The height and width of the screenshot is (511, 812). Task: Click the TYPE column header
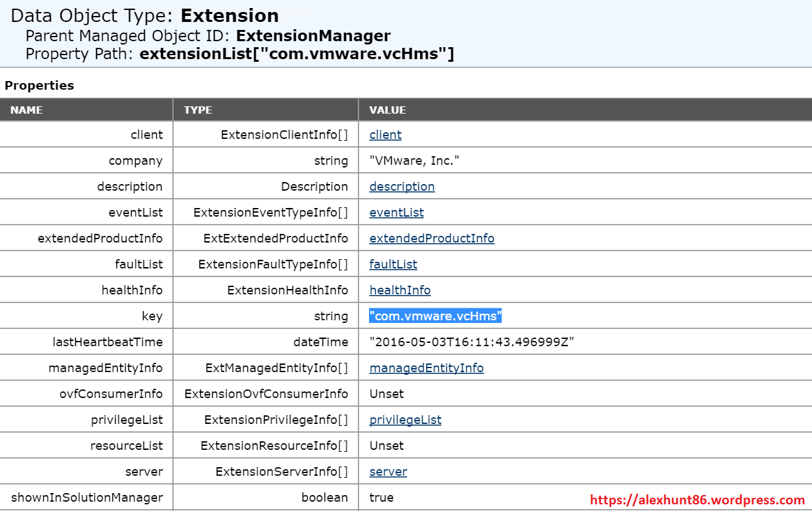(198, 110)
